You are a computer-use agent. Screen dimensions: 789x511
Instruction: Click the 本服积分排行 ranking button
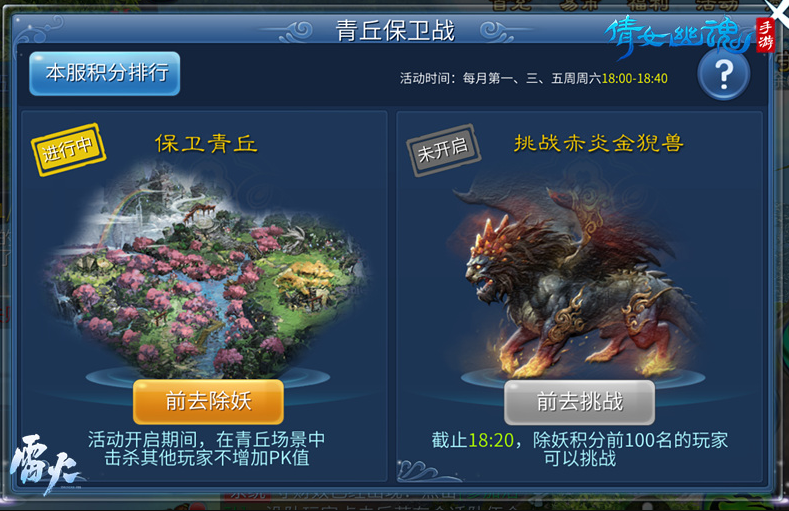pos(105,73)
